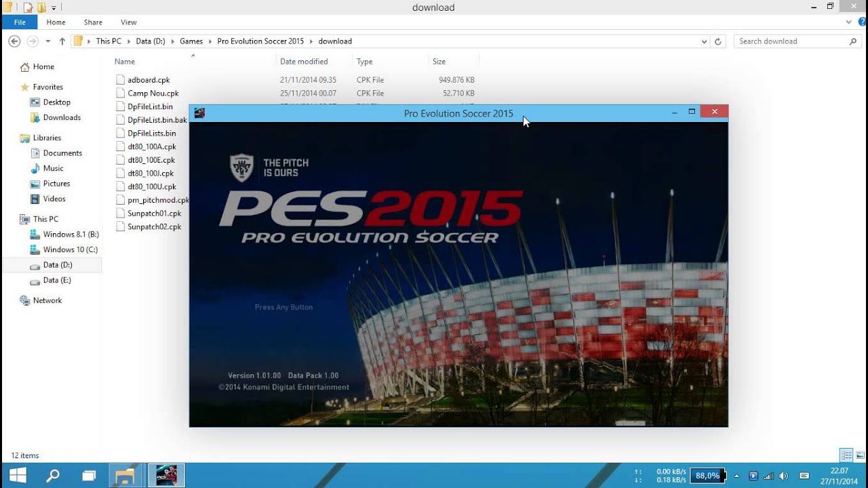This screenshot has width=868, height=488.
Task: Open the View ribbon tab
Action: [x=128, y=22]
